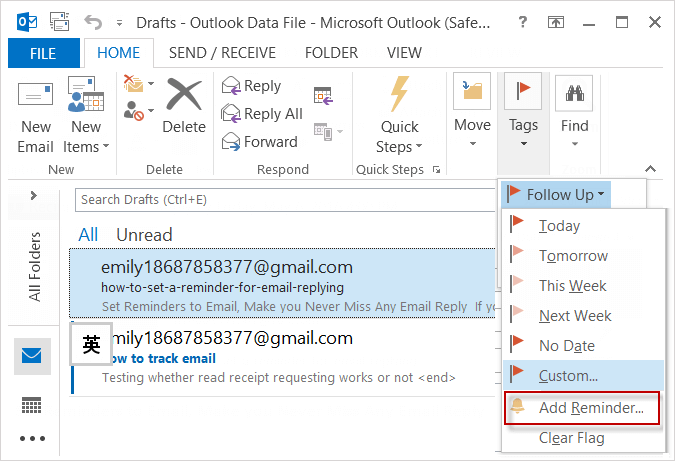Open the FOLDER tab
This screenshot has height=461, width=675.
331,53
